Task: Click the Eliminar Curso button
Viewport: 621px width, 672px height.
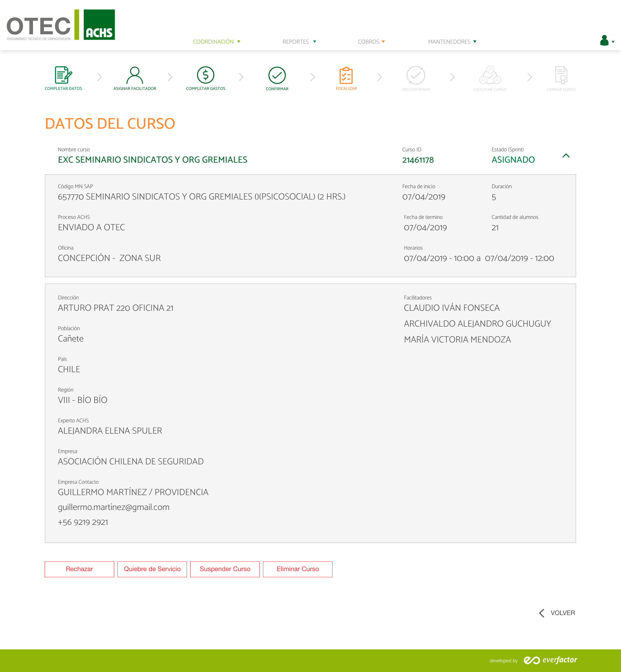Action: tap(298, 569)
